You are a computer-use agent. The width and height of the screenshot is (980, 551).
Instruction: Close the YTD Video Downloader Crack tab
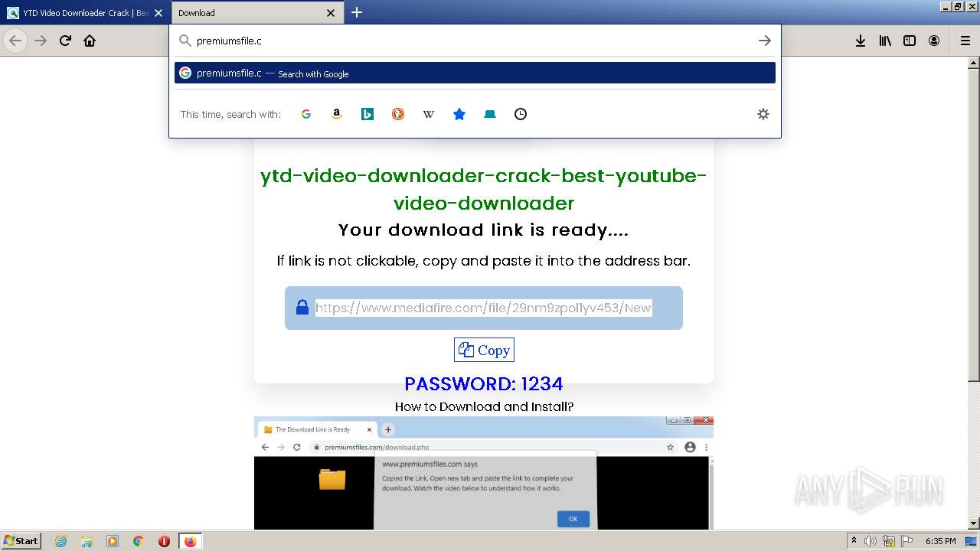tap(158, 13)
